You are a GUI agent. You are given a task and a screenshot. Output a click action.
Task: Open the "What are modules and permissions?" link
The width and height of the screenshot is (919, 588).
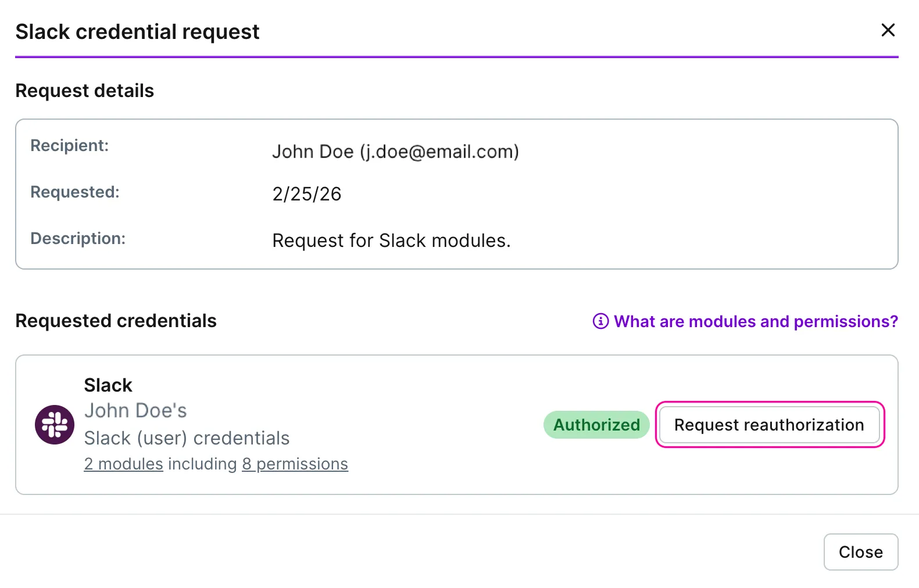tap(756, 321)
